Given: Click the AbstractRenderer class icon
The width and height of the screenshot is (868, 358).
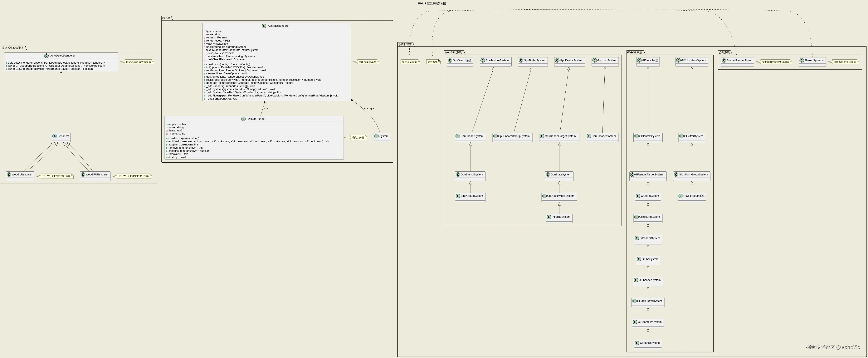Looking at the screenshot, I should pos(264,26).
